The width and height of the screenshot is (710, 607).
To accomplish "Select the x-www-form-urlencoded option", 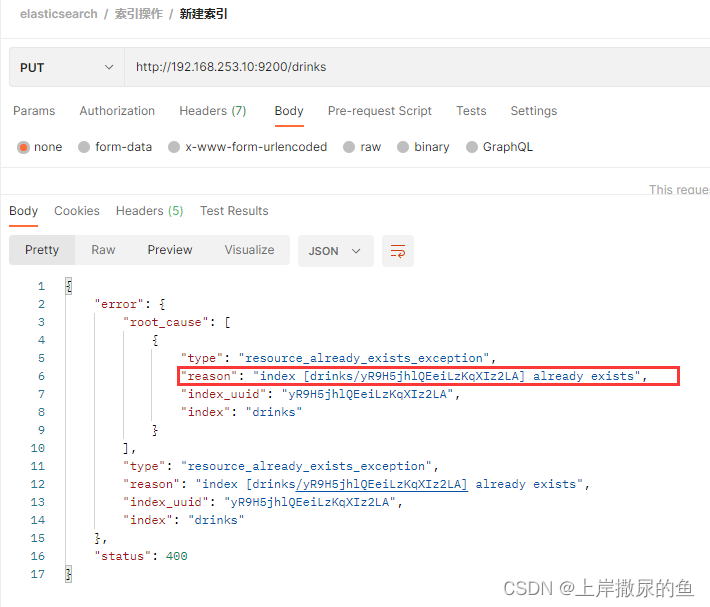I will tap(248, 147).
